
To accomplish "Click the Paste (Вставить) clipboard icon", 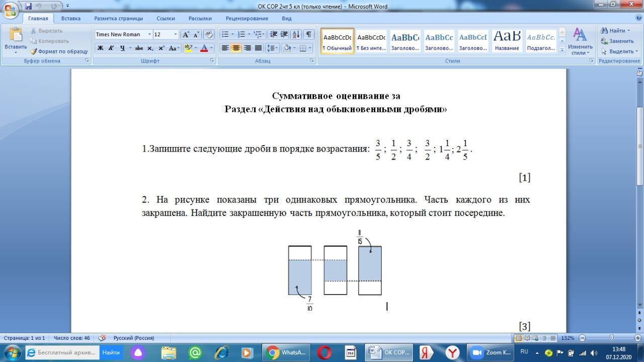I will 16,35.
